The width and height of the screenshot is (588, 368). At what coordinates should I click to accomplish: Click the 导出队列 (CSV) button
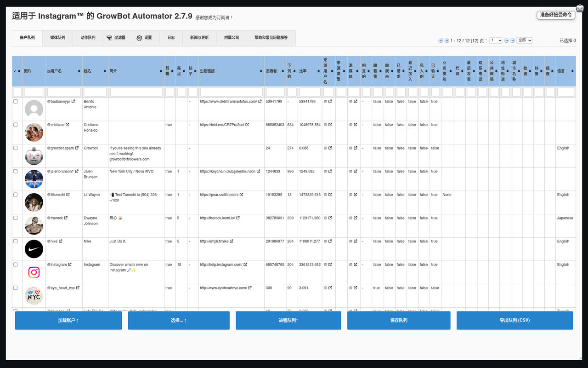pos(514,320)
